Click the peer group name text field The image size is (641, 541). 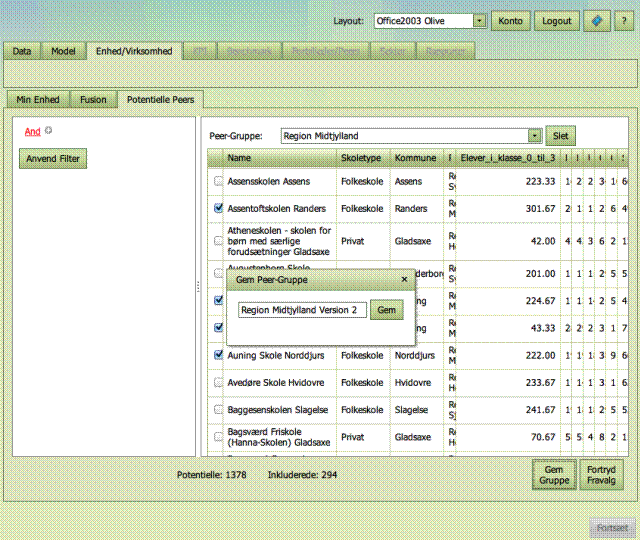point(302,310)
